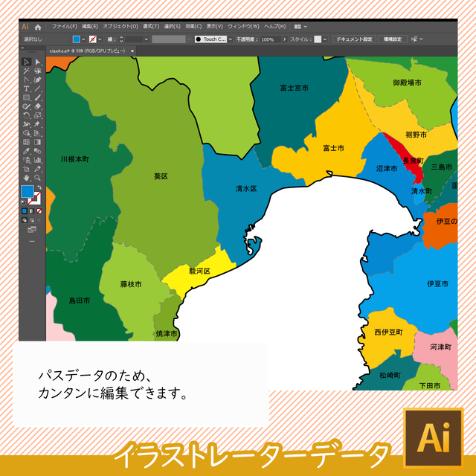Set paint type to Color
This screenshot has height=476, width=476.
click(x=25, y=211)
